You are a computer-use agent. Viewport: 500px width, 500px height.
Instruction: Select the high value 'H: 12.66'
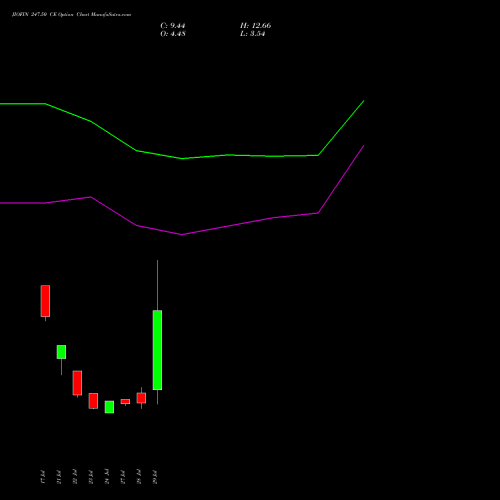click(x=255, y=26)
